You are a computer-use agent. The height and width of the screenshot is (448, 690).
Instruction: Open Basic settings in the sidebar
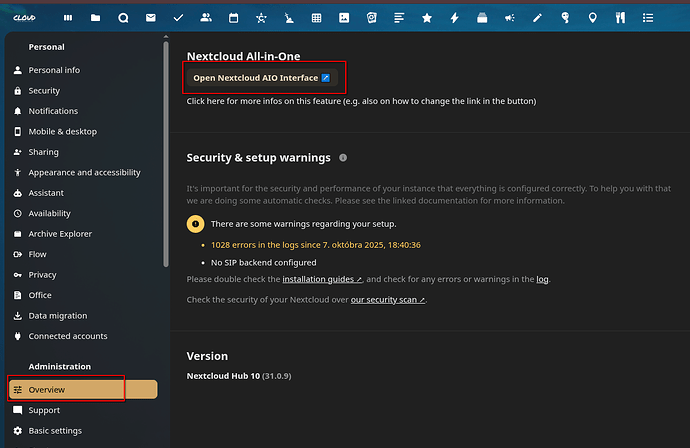pos(55,431)
